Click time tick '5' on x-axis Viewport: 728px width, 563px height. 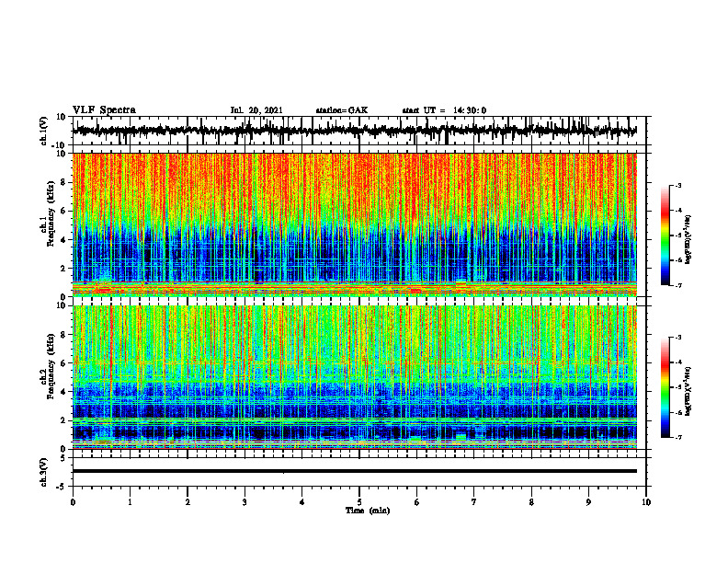[x=359, y=502]
